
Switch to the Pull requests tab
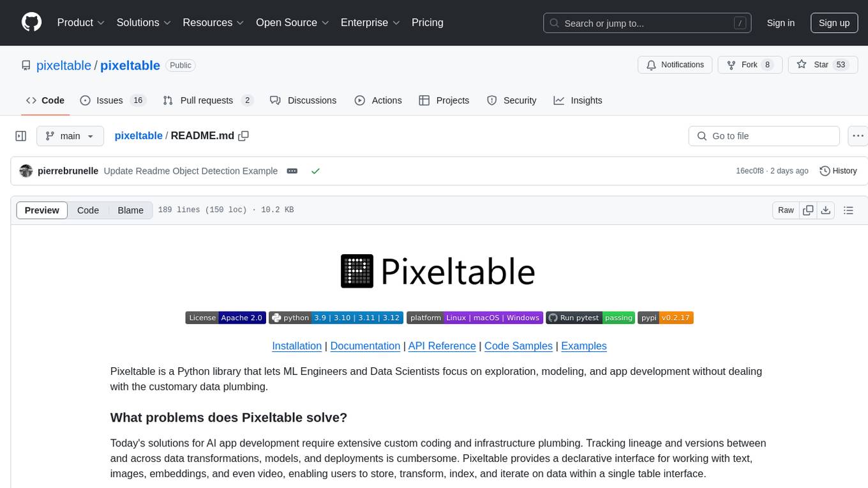(x=208, y=100)
